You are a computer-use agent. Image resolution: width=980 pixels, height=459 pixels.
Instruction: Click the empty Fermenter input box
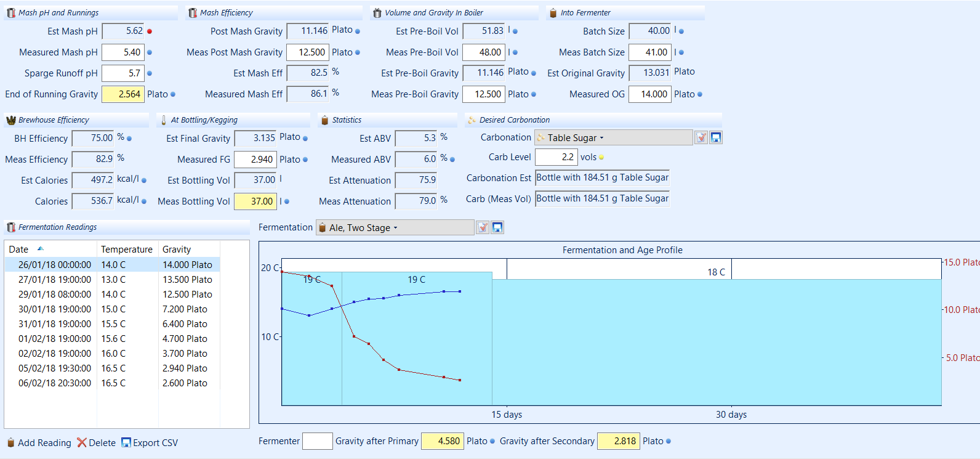point(317,441)
